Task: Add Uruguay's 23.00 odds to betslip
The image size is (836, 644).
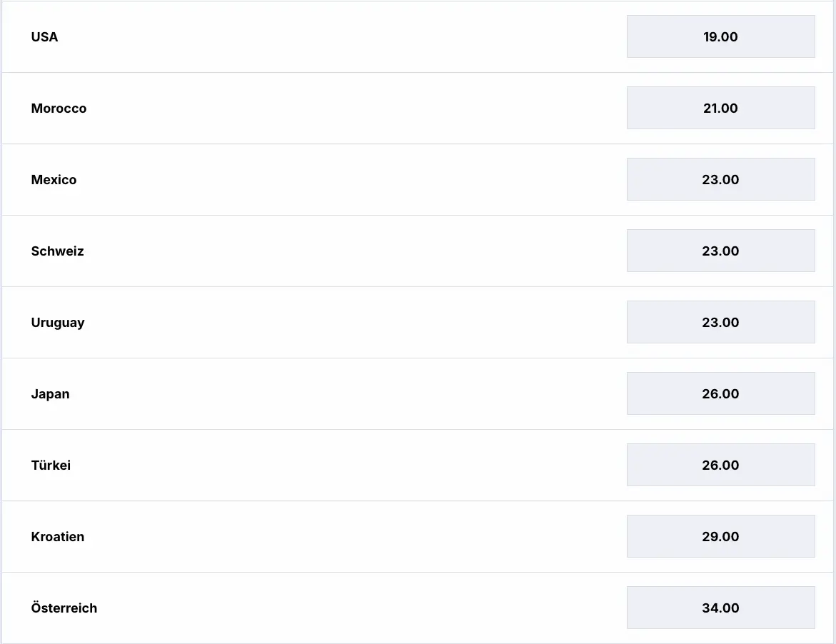Action: pos(720,322)
